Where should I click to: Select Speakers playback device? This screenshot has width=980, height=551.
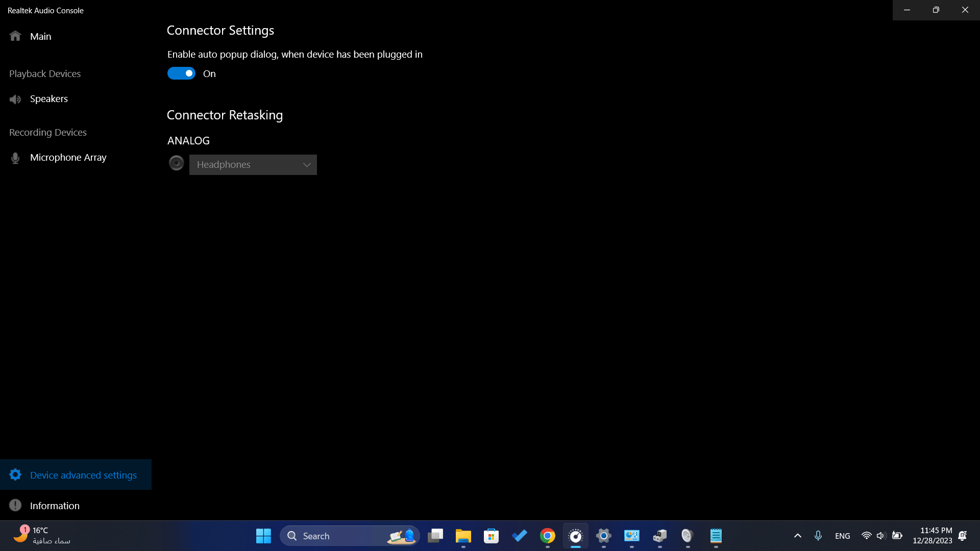click(x=76, y=99)
